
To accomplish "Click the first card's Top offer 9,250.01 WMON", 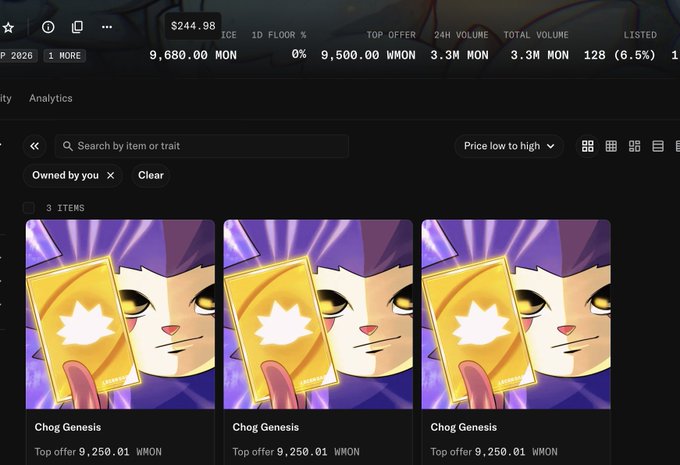I will click(98, 452).
